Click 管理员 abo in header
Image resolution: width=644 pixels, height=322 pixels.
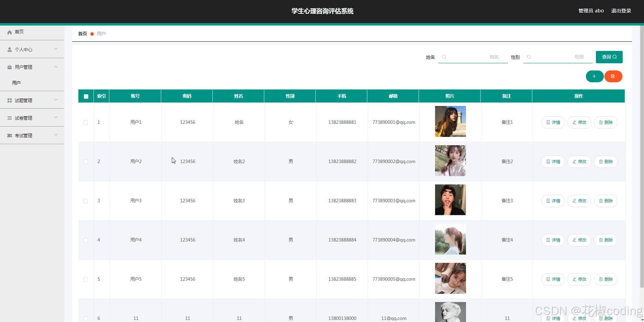591,11
